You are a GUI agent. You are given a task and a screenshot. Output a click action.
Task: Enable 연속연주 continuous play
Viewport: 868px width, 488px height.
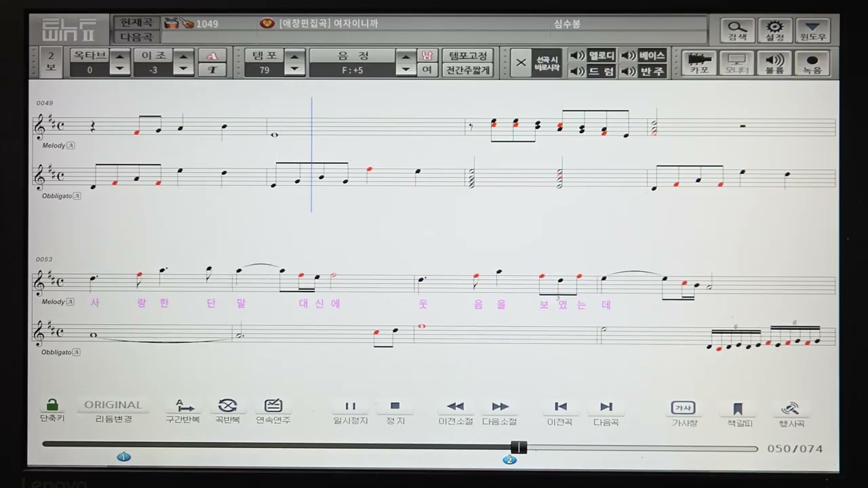coord(273,411)
